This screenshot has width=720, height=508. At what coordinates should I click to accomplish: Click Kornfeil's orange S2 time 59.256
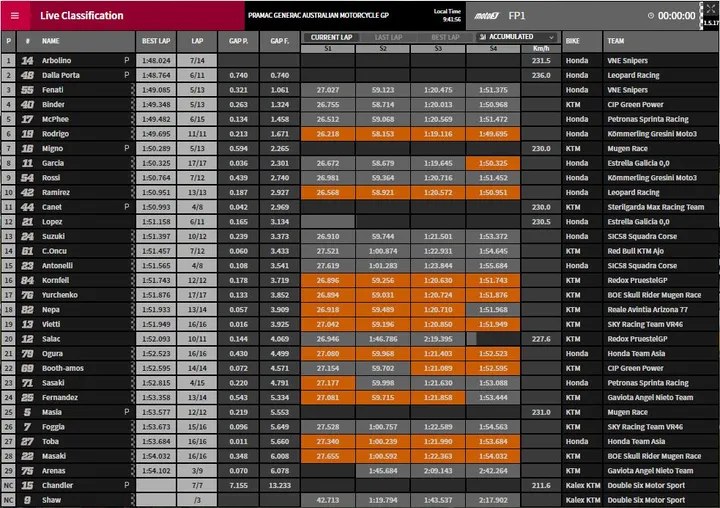point(383,280)
